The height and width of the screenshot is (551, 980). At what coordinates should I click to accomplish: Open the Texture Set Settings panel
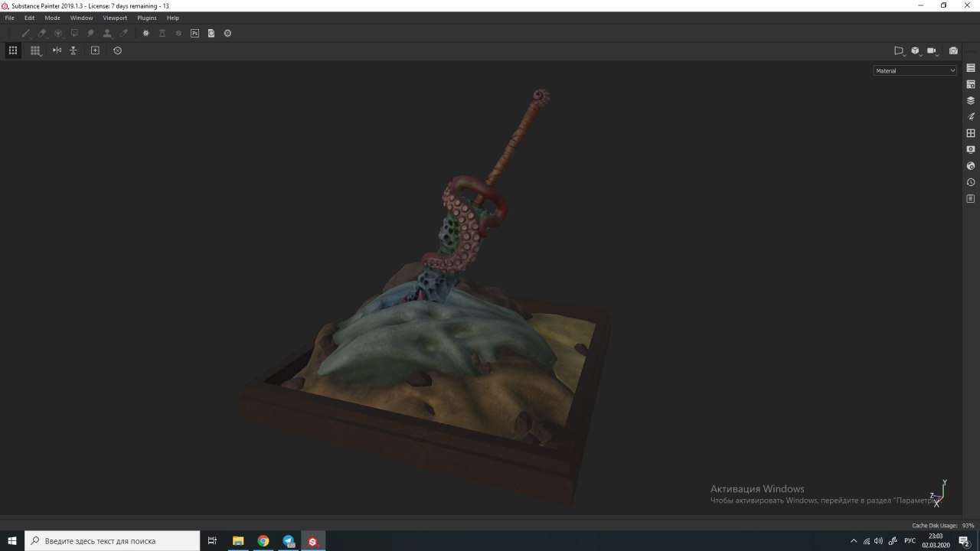(x=971, y=84)
